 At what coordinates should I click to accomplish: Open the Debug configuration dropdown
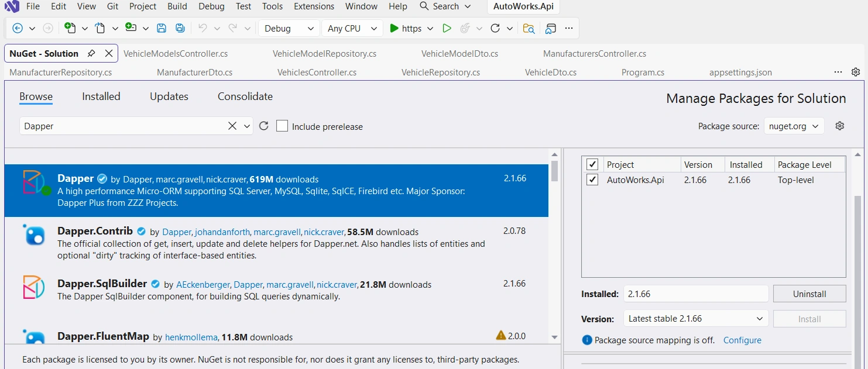pyautogui.click(x=289, y=28)
